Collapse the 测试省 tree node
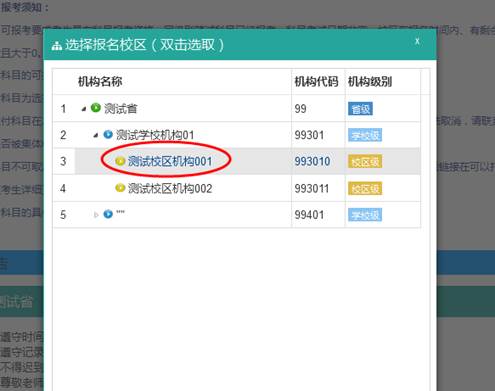 click(84, 109)
